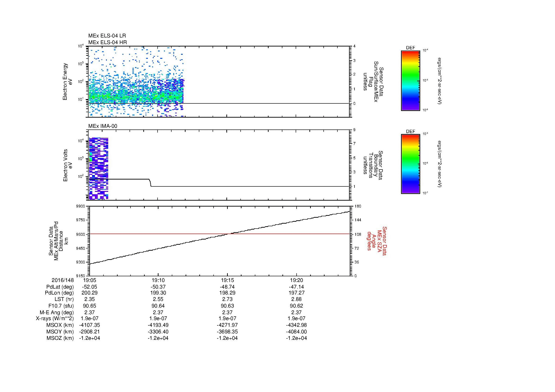Click the time tick '19:20'
The height and width of the screenshot is (392, 555).
[x=296, y=280]
